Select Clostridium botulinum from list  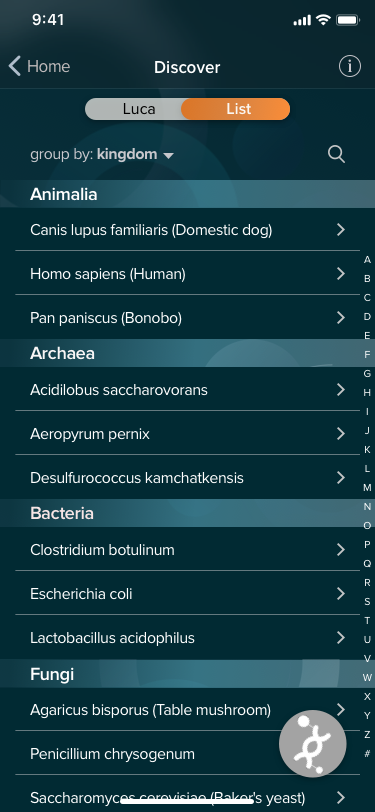pyautogui.click(x=188, y=549)
